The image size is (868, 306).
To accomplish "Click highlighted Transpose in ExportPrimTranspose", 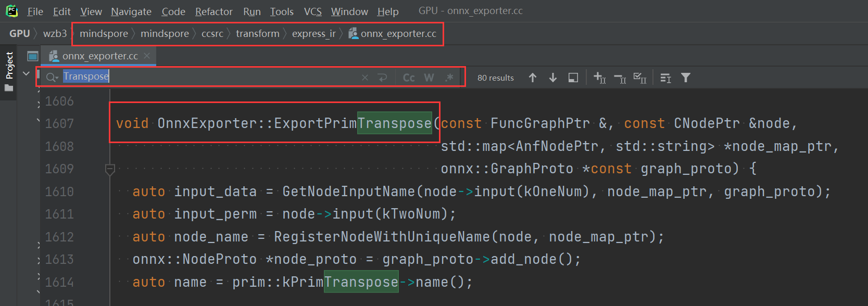I will coord(394,123).
